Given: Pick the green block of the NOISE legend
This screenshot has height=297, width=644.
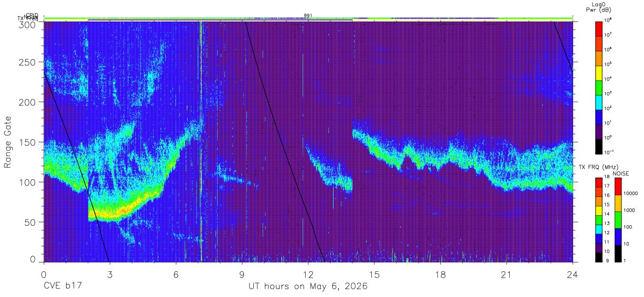Looking at the screenshot, I should 618,220.
